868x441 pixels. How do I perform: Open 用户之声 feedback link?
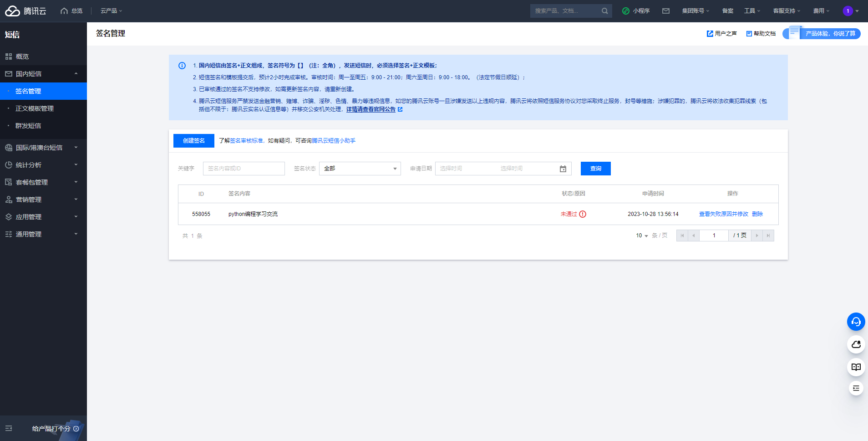(721, 34)
